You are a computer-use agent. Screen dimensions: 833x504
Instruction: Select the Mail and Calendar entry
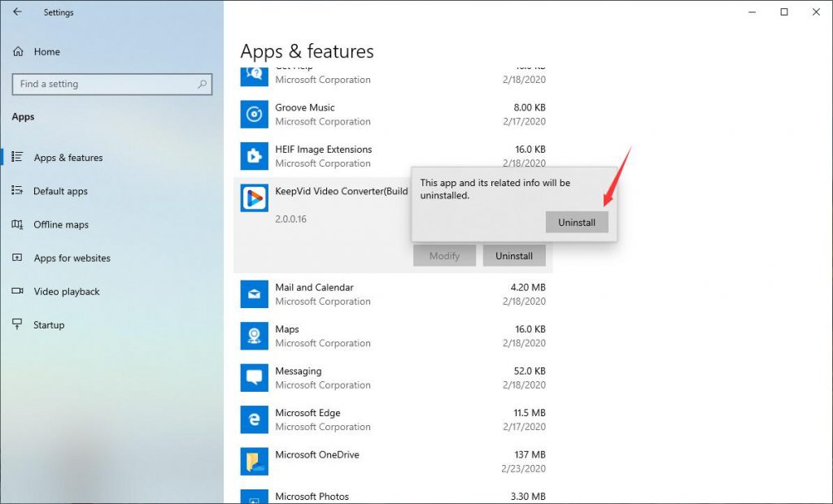(x=314, y=287)
